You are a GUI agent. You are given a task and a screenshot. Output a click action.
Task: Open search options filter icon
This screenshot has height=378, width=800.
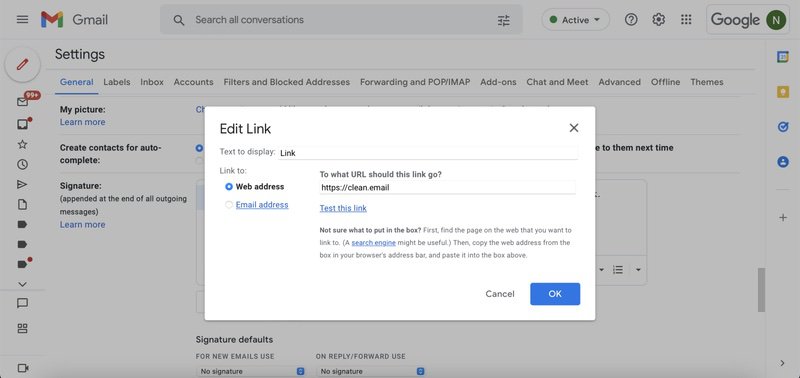coord(504,20)
